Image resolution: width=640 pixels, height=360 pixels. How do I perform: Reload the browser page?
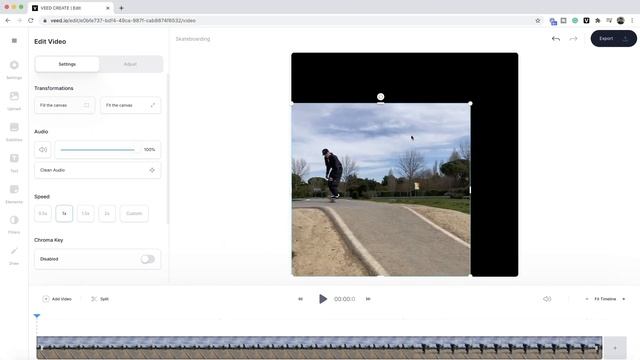coord(31,20)
